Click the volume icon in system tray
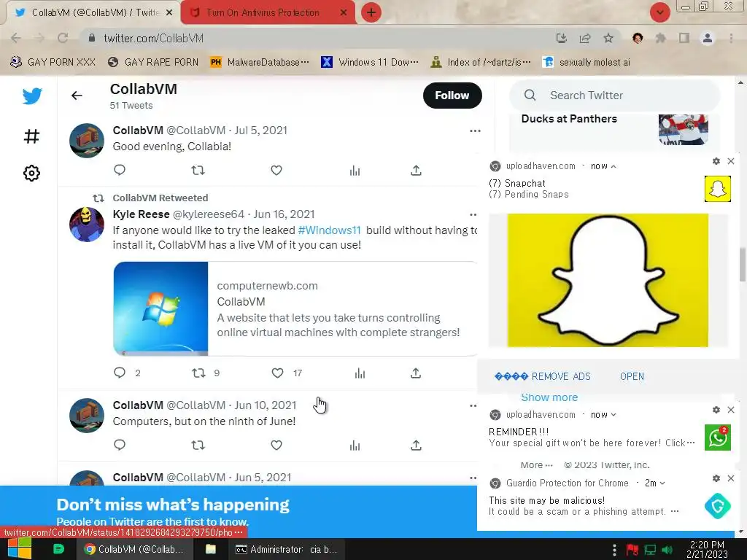Viewport: 747px width, 560px height. (x=667, y=550)
